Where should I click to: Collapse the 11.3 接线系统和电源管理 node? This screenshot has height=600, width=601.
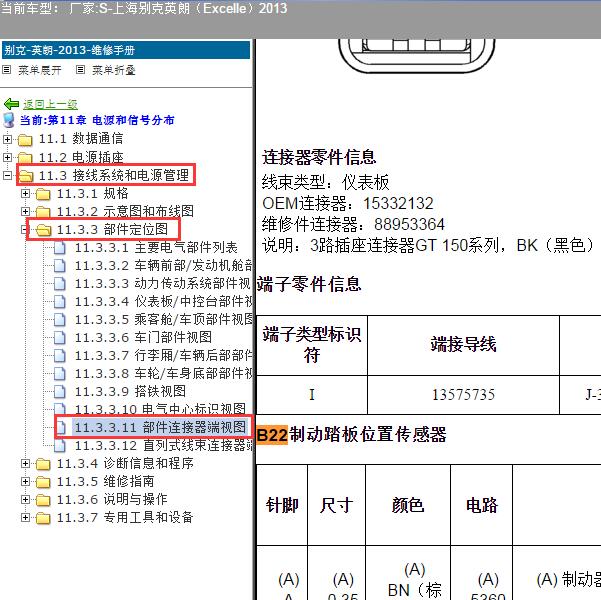pos(7,176)
